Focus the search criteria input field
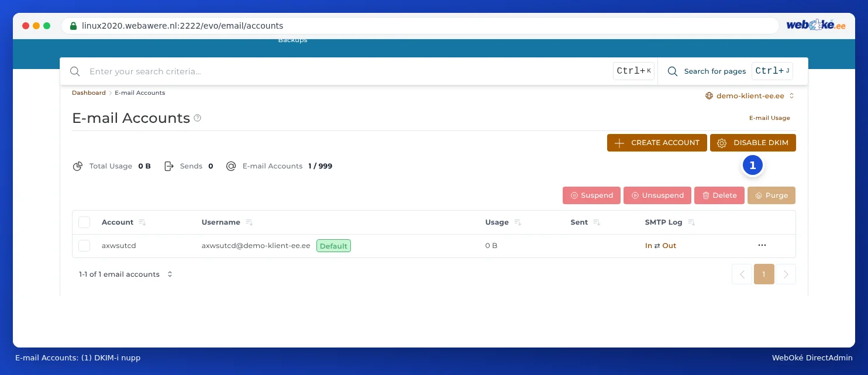This screenshot has height=375, width=868. [349, 71]
